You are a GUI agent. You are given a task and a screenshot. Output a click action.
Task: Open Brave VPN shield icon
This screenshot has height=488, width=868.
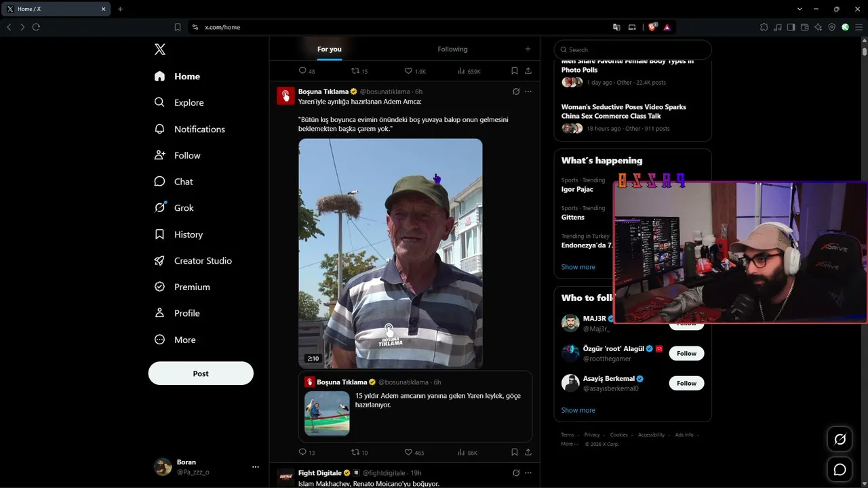point(832,27)
